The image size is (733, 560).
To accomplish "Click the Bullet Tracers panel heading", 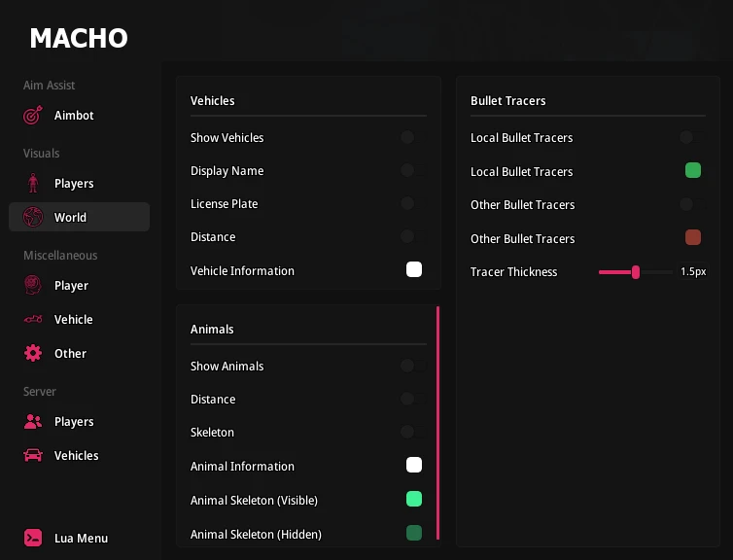I will [507, 101].
